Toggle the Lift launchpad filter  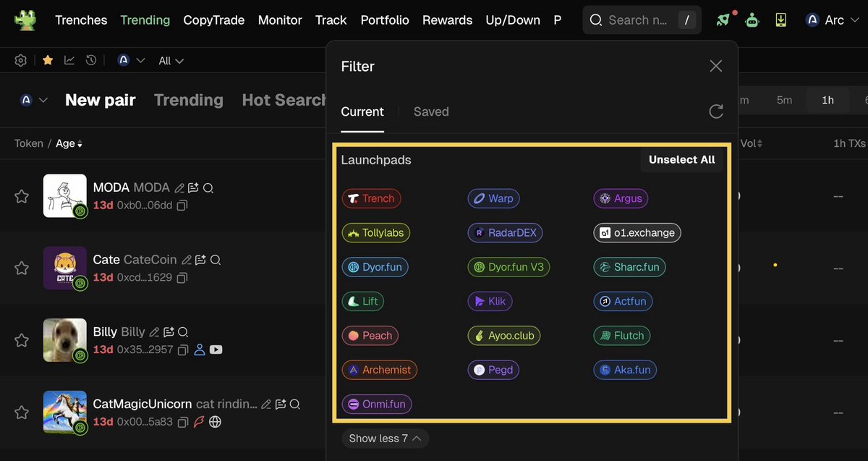click(363, 301)
